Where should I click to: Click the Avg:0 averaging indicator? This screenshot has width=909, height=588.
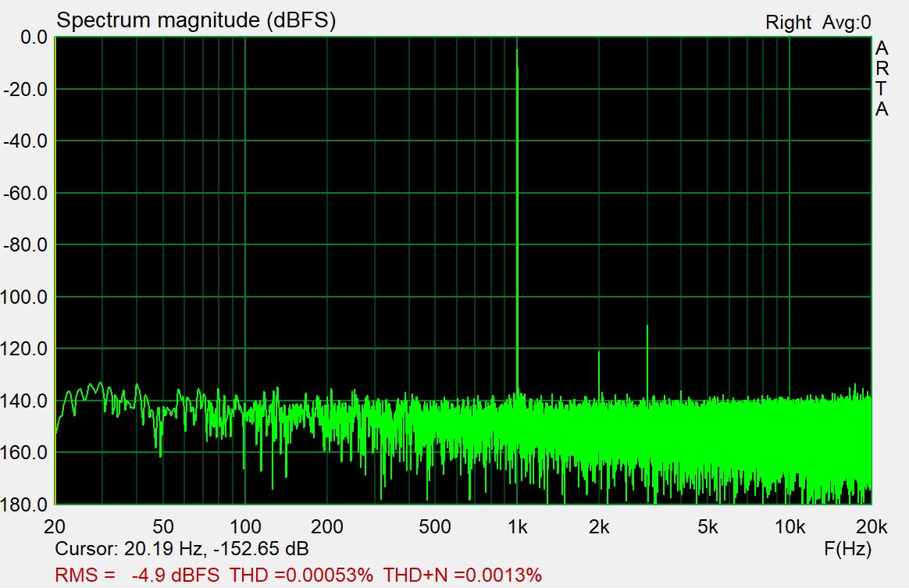tap(847, 23)
